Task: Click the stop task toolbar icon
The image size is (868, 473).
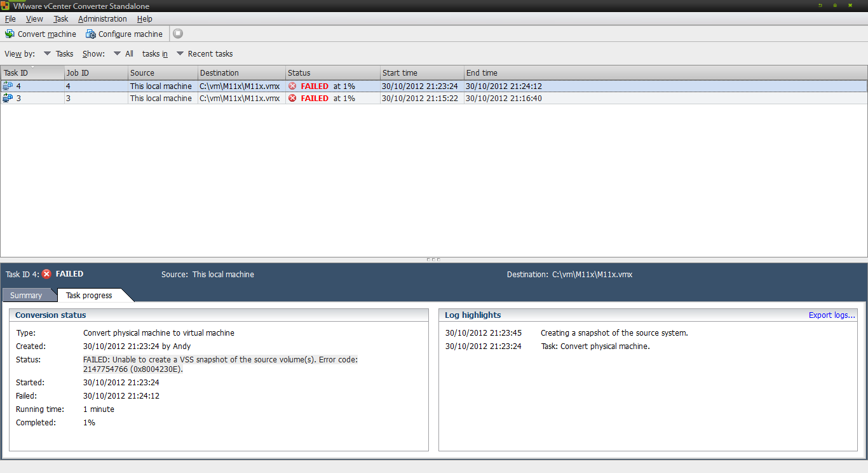Action: click(178, 34)
